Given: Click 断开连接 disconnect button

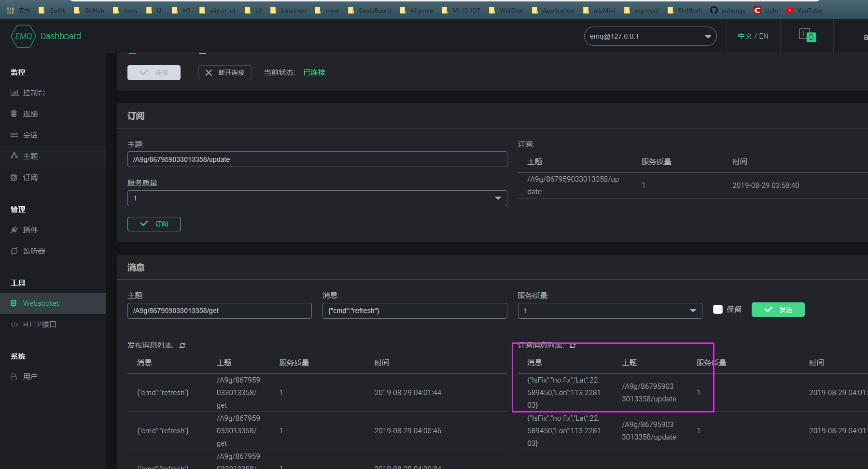Looking at the screenshot, I should pyautogui.click(x=225, y=72).
